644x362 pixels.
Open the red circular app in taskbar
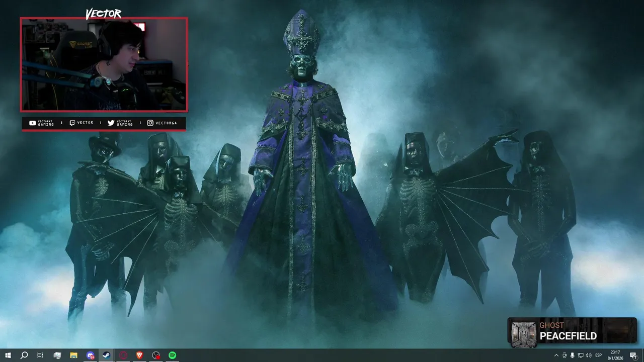pyautogui.click(x=123, y=355)
